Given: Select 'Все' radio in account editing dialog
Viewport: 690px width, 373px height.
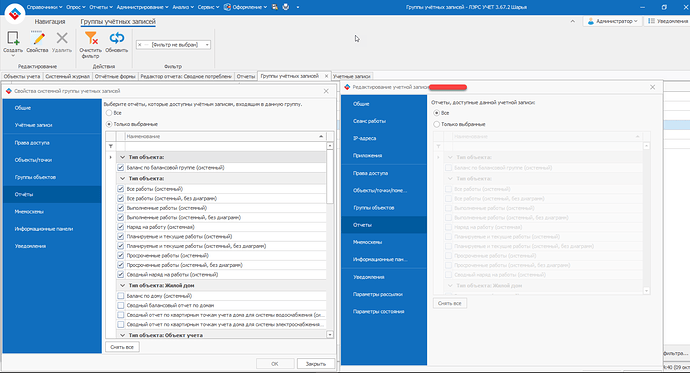Looking at the screenshot, I should click(437, 113).
